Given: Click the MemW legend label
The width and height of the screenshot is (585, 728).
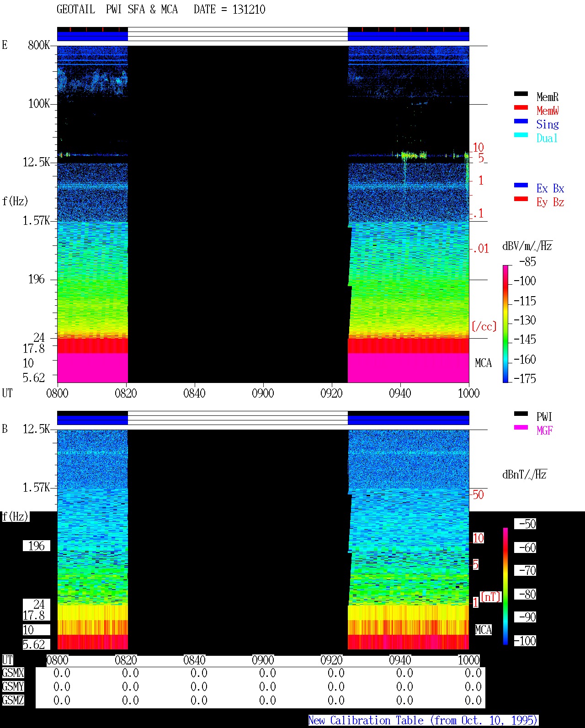Looking at the screenshot, I should tap(548, 111).
